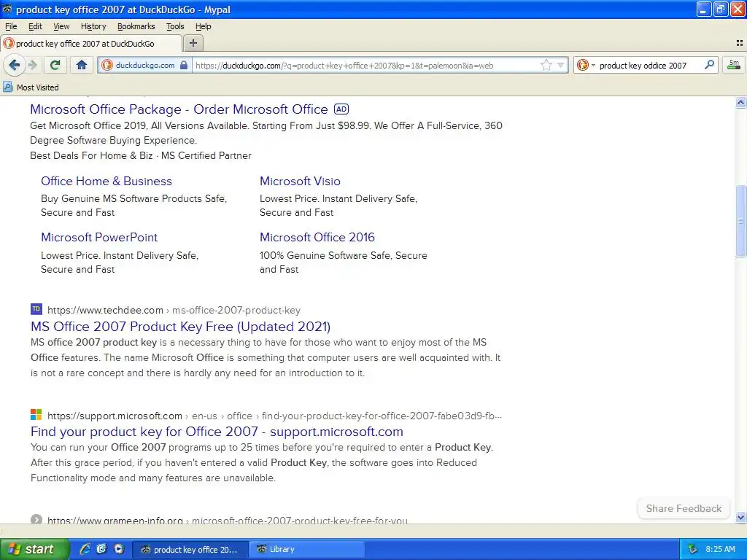Image resolution: width=747 pixels, height=560 pixels.
Task: Open the File menu
Action: pyautogui.click(x=11, y=26)
